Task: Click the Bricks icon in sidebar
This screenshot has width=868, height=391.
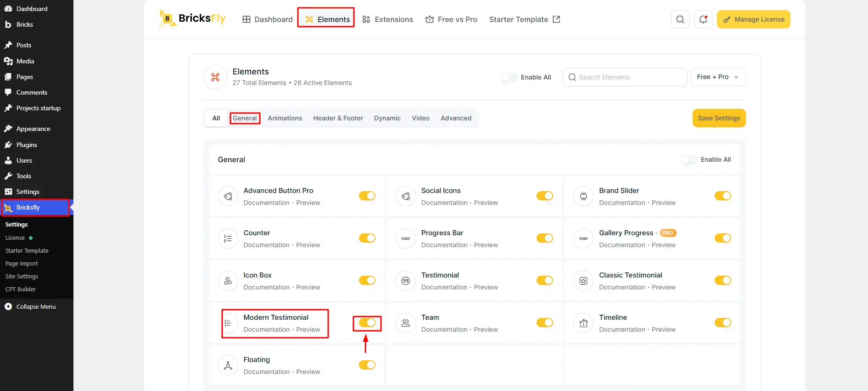Action: [8, 24]
